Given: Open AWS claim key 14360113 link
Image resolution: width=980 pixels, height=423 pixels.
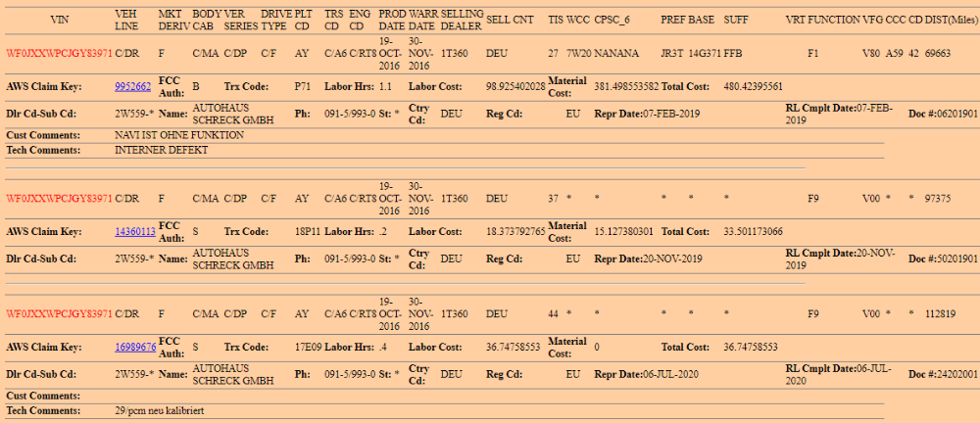Looking at the screenshot, I should pyautogui.click(x=134, y=232).
